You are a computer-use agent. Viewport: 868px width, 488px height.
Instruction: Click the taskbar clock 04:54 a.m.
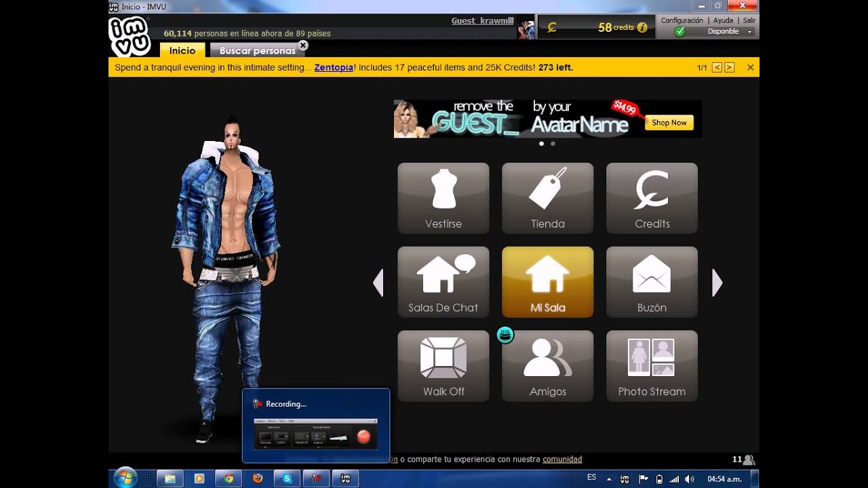[724, 479]
